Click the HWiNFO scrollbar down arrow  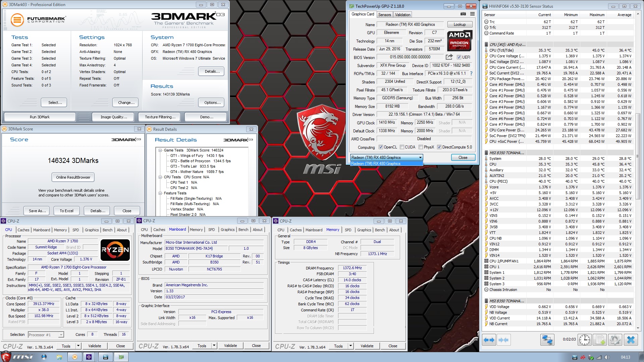pyautogui.click(x=638, y=328)
